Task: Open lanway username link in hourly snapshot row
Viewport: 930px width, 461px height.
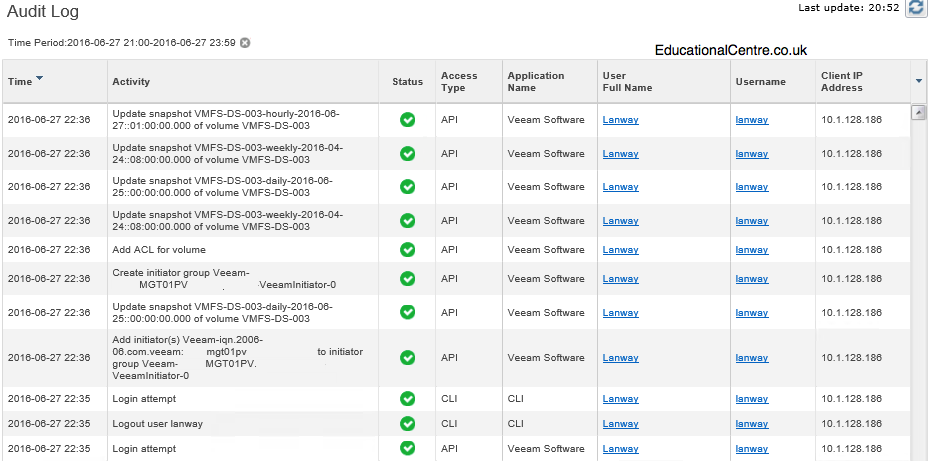Action: point(751,120)
